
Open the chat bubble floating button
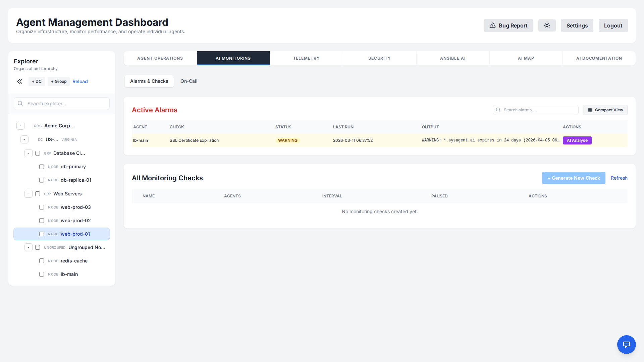point(626,344)
